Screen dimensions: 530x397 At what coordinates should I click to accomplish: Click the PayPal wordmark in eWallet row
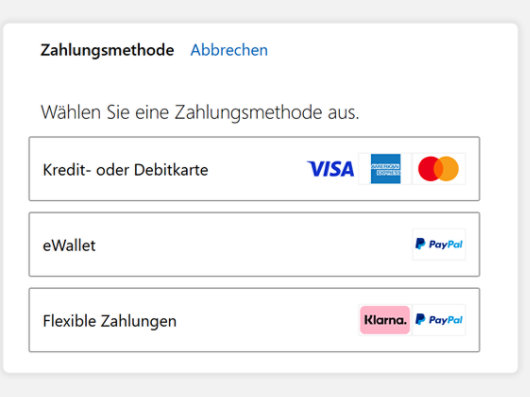click(445, 244)
